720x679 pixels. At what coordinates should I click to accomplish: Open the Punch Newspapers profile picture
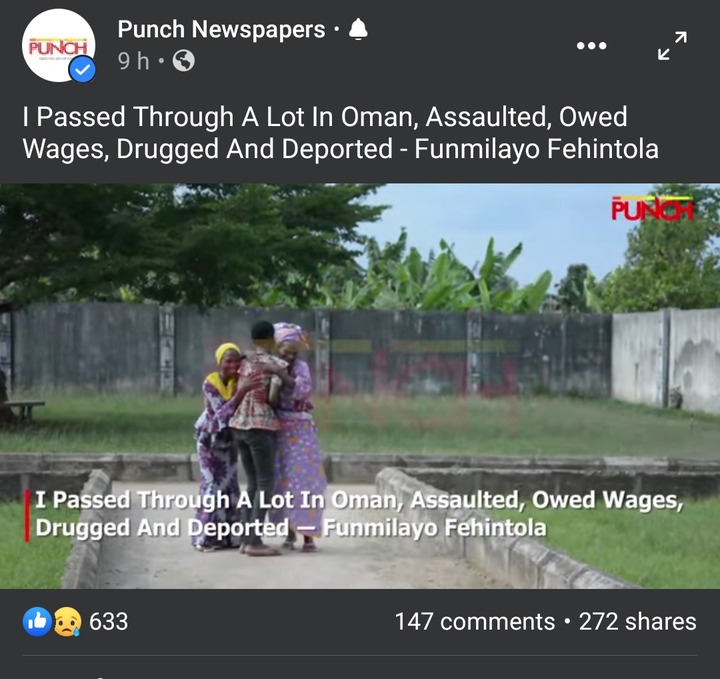58,45
